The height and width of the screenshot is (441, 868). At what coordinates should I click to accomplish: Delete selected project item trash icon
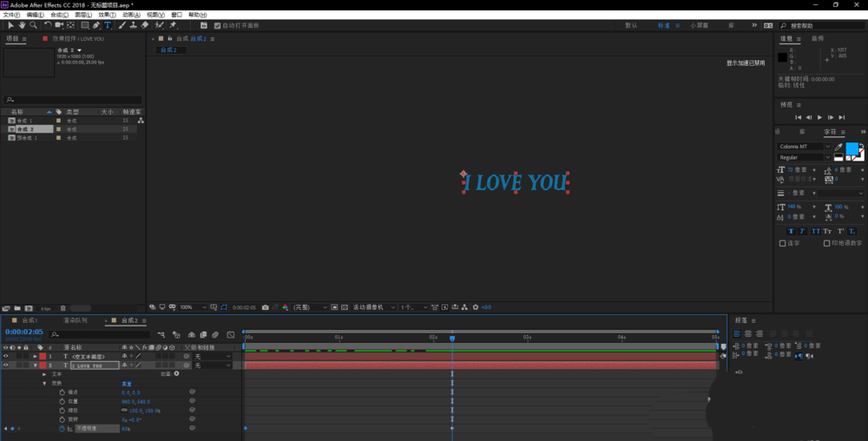coord(63,308)
